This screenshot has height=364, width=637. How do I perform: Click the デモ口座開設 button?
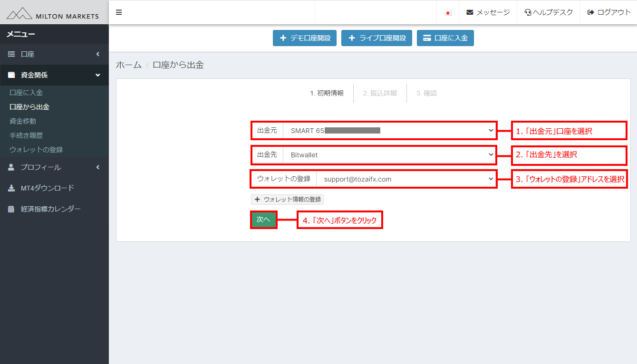[305, 38]
